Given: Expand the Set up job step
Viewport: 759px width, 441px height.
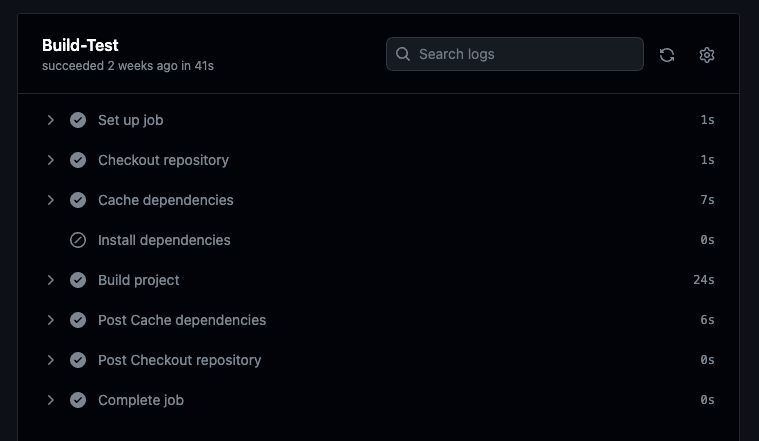Looking at the screenshot, I should (x=50, y=120).
